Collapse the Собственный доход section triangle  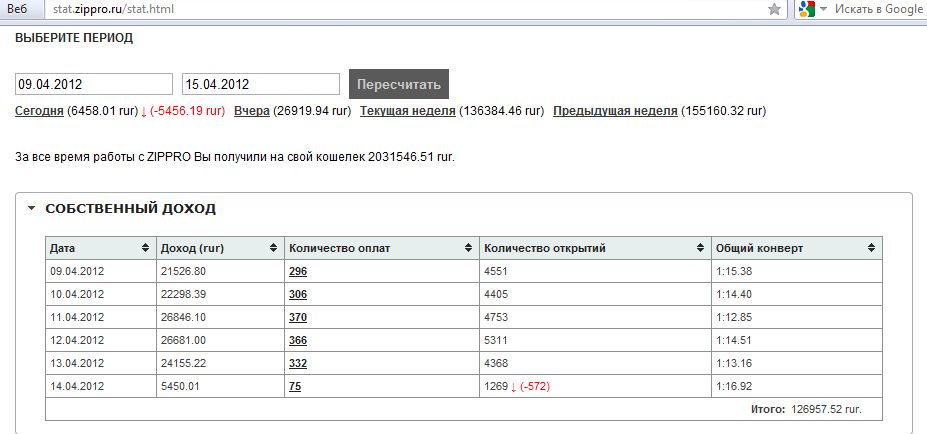coord(32,208)
